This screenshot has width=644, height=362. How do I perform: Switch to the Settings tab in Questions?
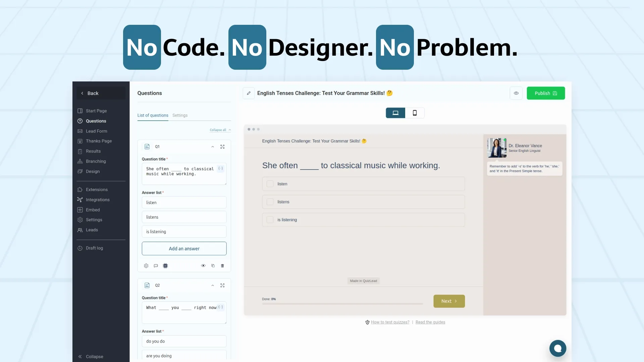tap(180, 115)
